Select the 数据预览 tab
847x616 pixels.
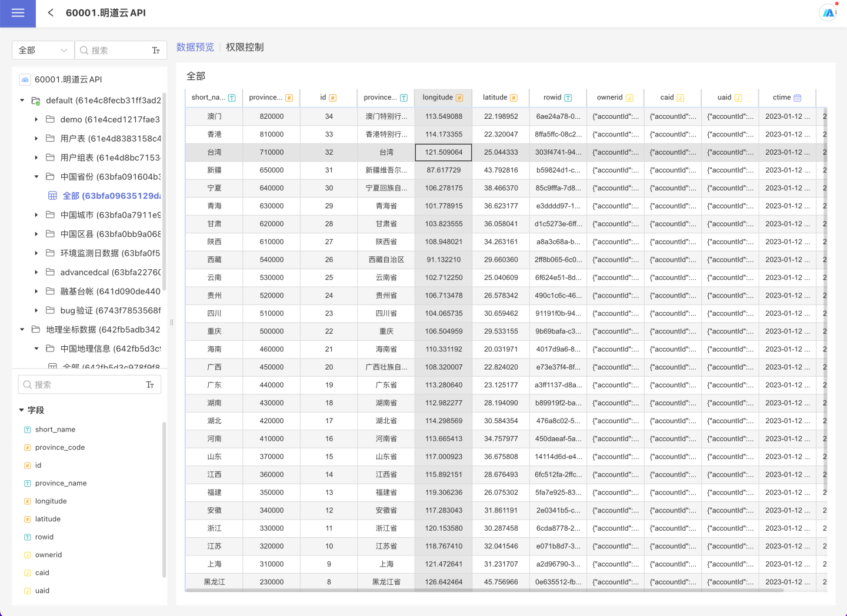click(195, 48)
